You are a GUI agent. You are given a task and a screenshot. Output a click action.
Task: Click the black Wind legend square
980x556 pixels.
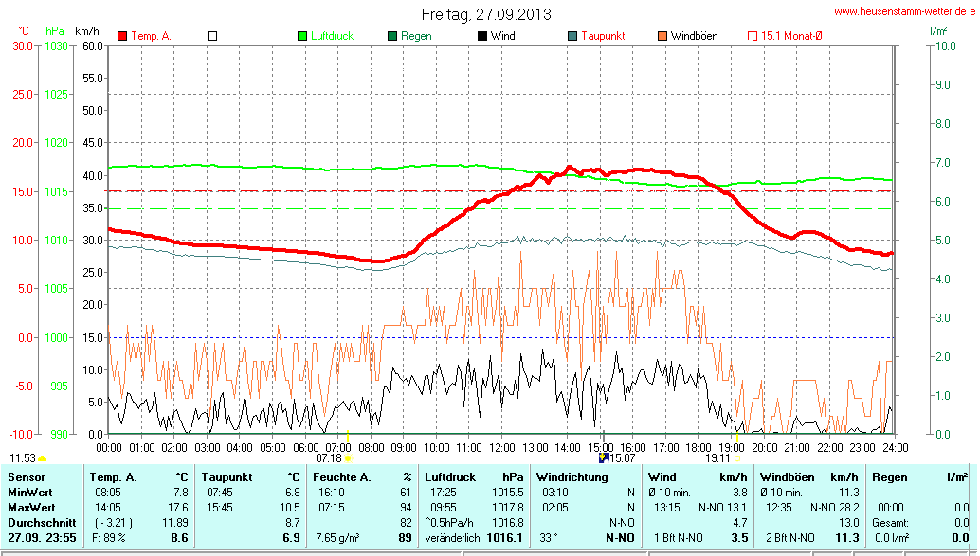482,36
